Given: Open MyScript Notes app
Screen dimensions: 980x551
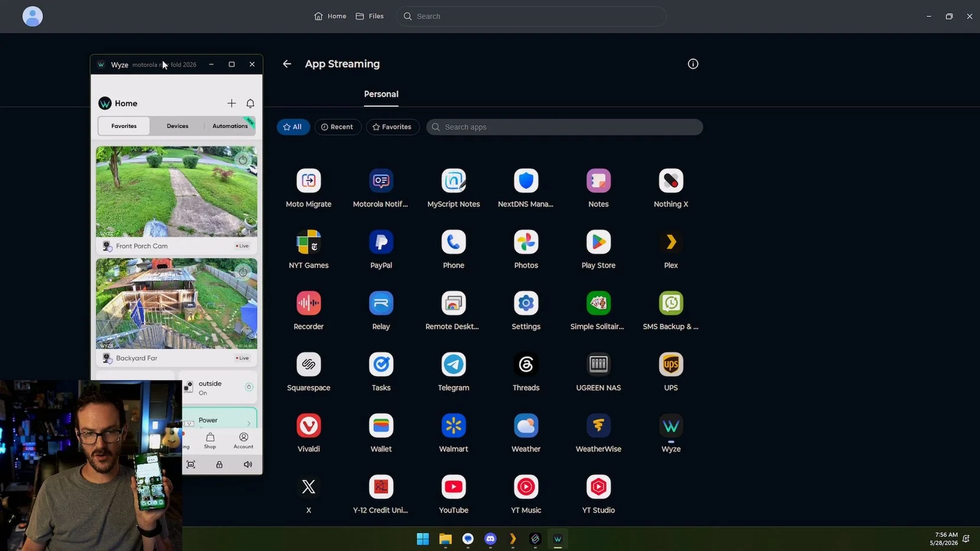Looking at the screenshot, I should 453,181.
